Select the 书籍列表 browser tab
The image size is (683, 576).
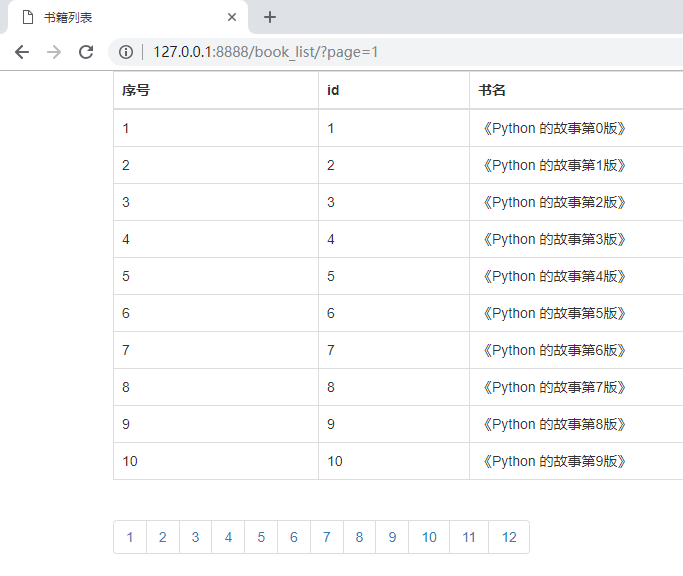[x=128, y=17]
